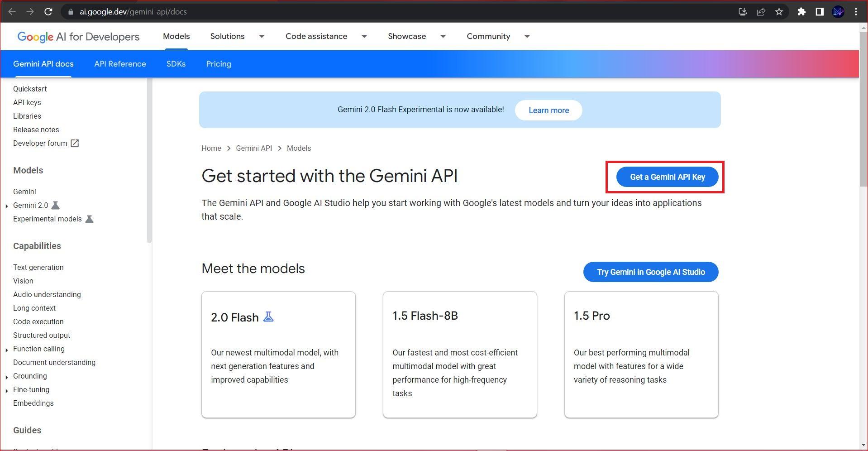The width and height of the screenshot is (868, 451).
Task: Open the Vision sidebar link
Action: [23, 281]
